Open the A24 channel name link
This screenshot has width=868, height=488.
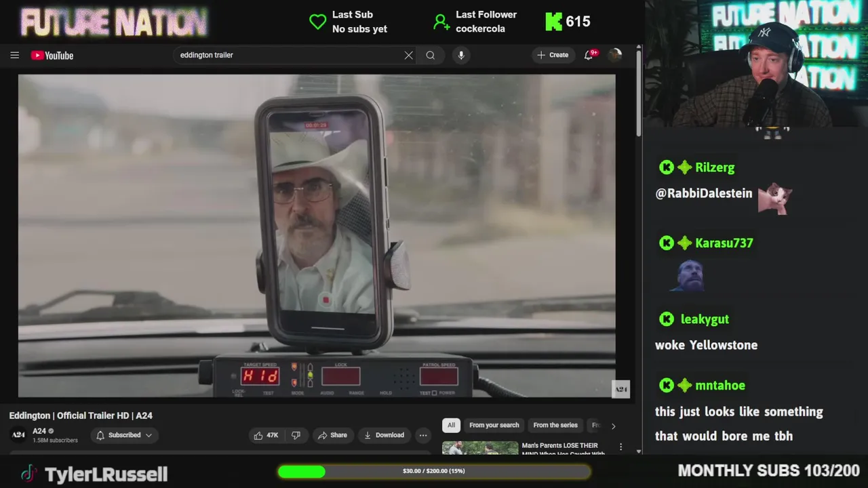39,431
